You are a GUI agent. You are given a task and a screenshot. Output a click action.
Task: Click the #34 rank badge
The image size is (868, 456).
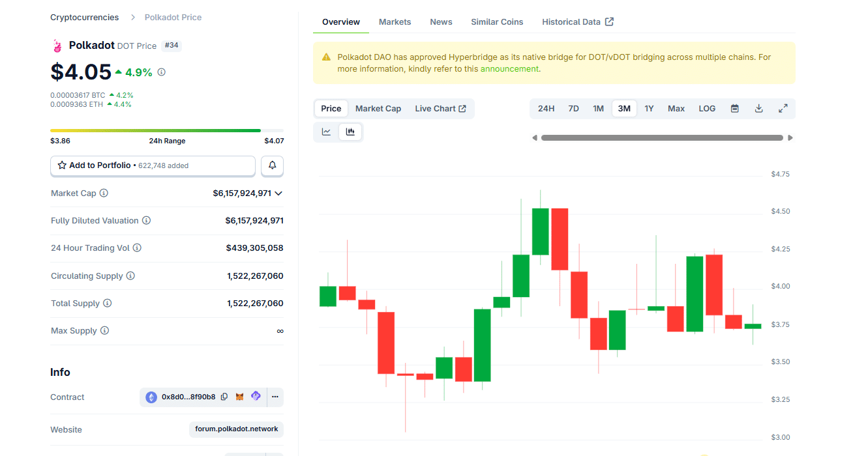click(172, 46)
